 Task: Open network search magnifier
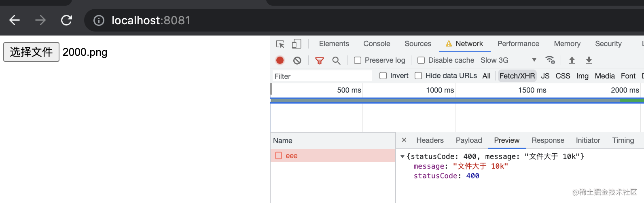coord(336,60)
